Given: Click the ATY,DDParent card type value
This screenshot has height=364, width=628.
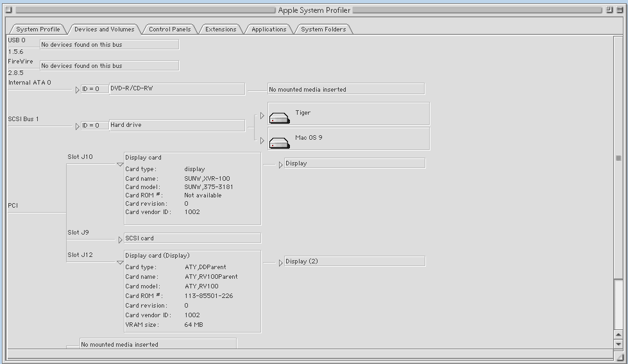Looking at the screenshot, I should pyautogui.click(x=205, y=267).
